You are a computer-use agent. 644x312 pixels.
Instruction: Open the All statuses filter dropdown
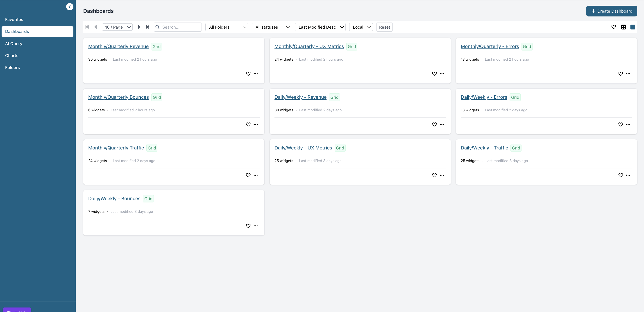tap(272, 27)
